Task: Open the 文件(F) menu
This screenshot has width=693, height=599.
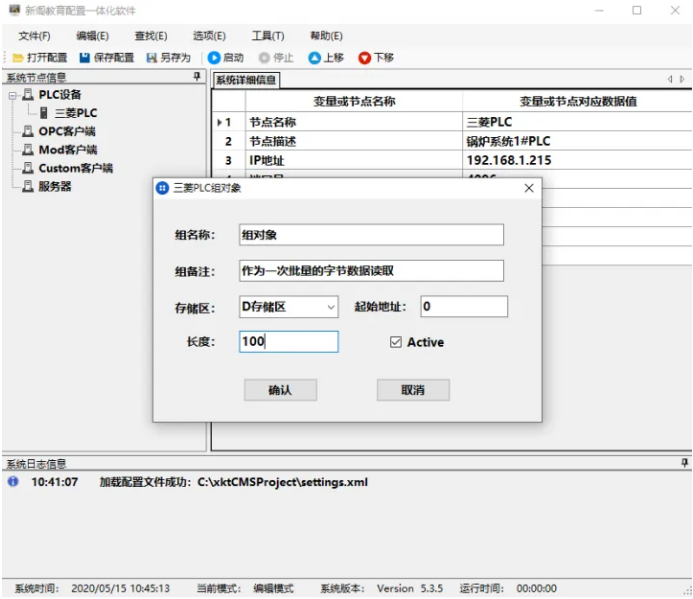Action: point(34,36)
